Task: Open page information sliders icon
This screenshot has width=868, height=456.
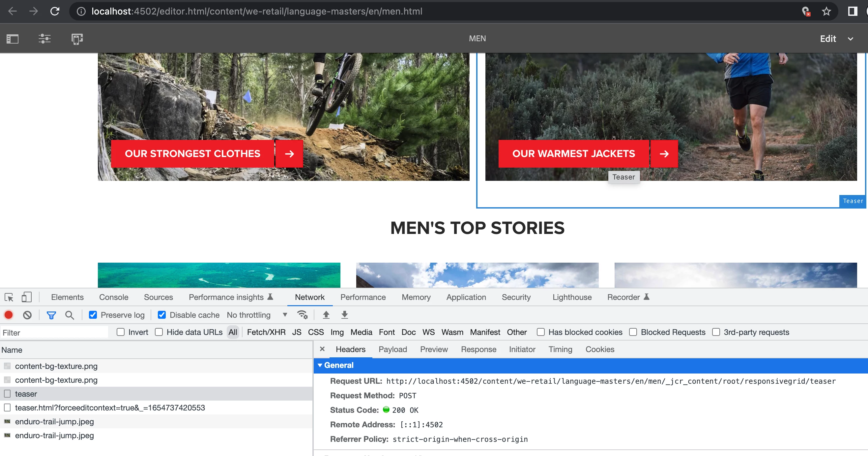Action: 44,39
